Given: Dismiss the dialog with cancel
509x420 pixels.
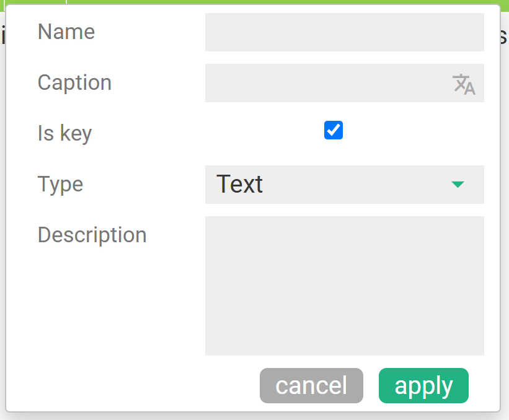Looking at the screenshot, I should coord(311,385).
